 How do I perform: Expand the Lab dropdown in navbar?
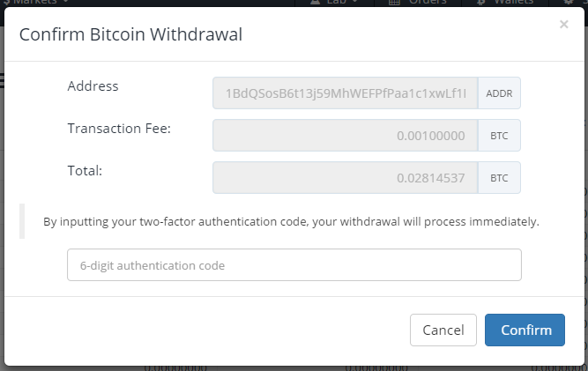pyautogui.click(x=336, y=3)
